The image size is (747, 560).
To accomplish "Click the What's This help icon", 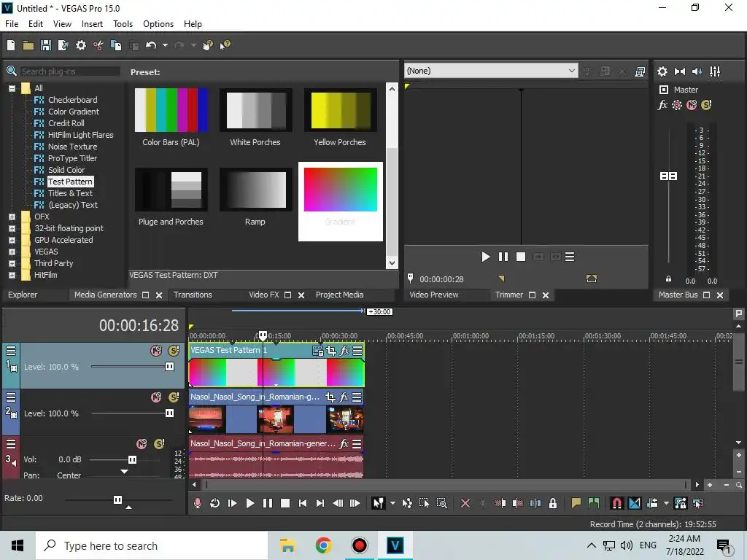I will [225, 45].
